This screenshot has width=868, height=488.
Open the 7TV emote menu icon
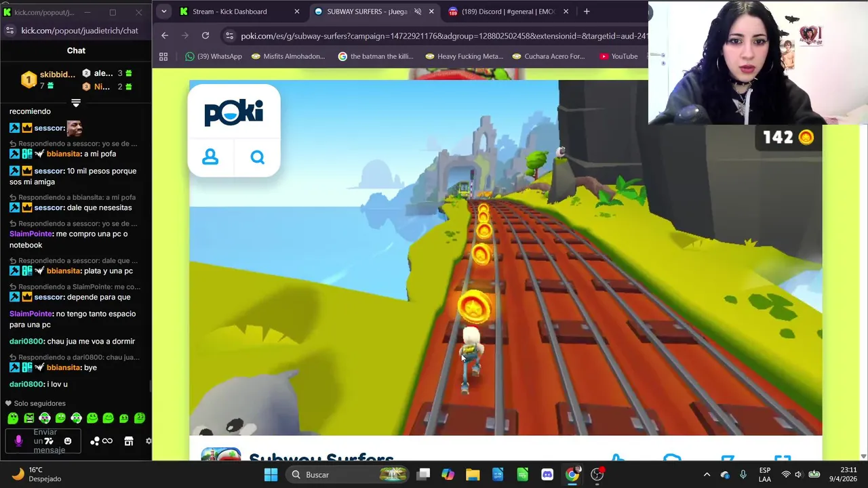click(x=49, y=441)
